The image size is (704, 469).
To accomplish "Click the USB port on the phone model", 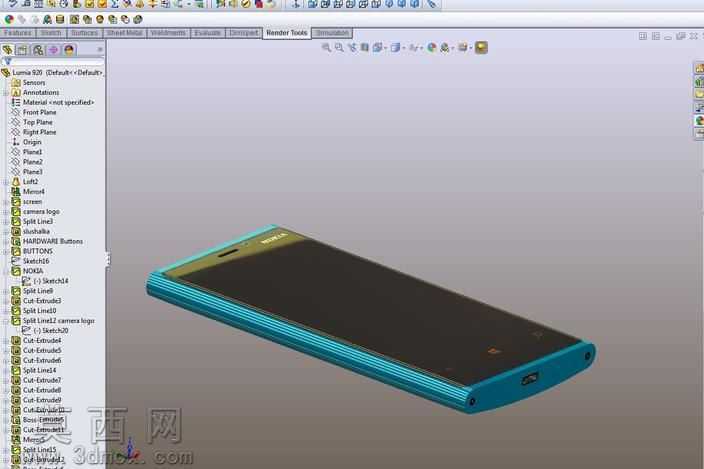I will click(530, 378).
